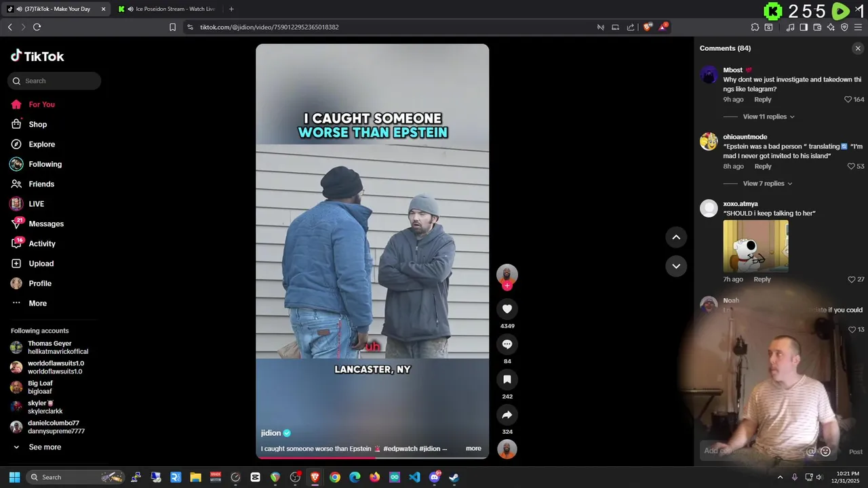
Task: Bookmark the video with the favorites icon
Action: pos(507,380)
